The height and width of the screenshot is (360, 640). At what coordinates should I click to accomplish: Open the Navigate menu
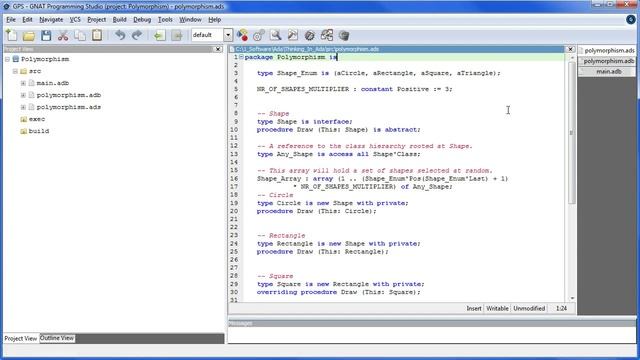tap(51, 20)
